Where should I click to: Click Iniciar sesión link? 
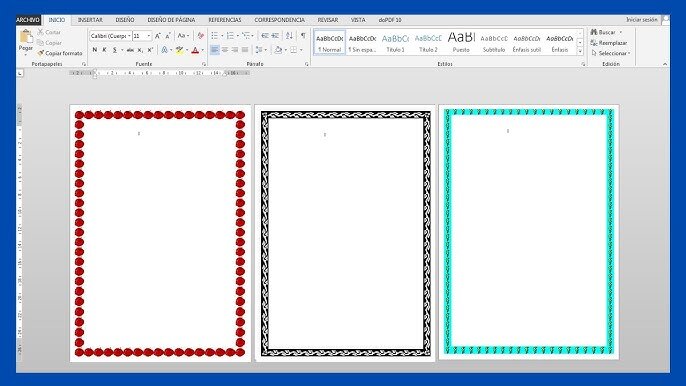[x=641, y=20]
